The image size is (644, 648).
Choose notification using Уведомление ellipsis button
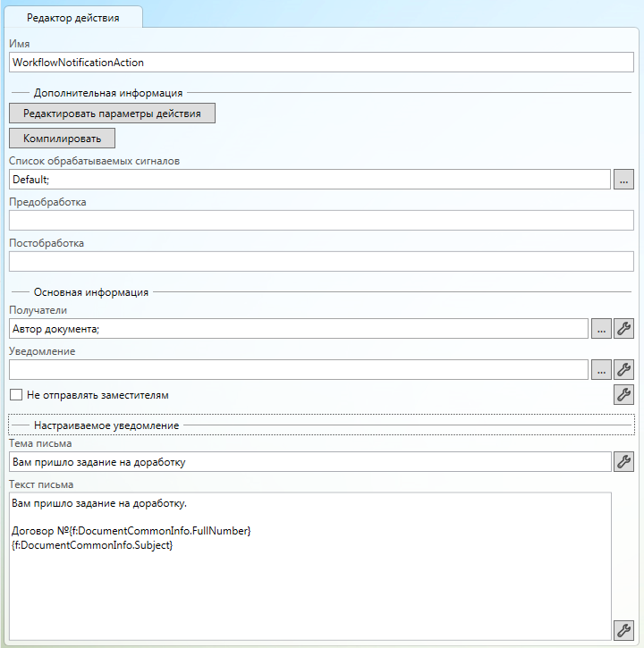click(x=601, y=369)
